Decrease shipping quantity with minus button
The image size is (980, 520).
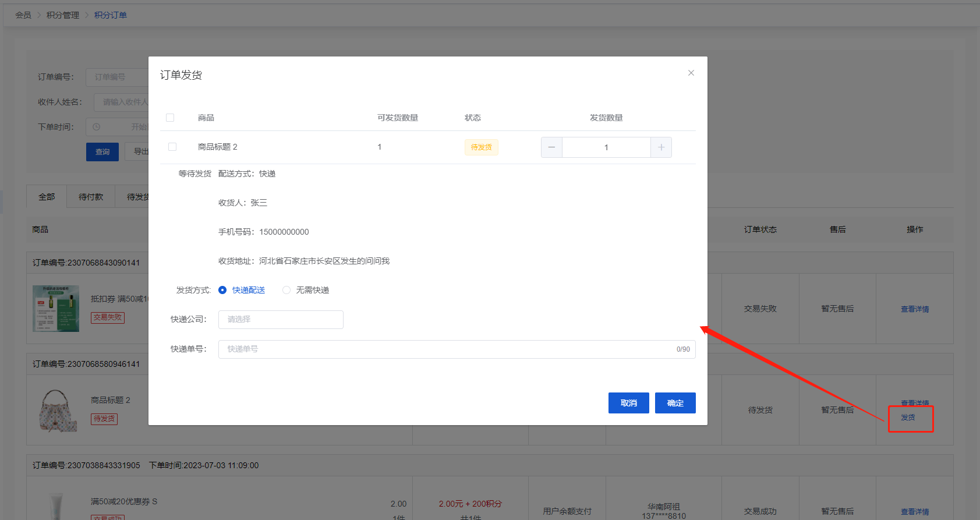pos(551,147)
